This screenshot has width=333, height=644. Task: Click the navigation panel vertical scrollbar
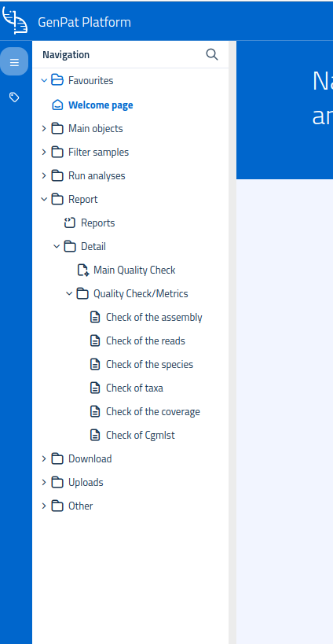point(232,342)
